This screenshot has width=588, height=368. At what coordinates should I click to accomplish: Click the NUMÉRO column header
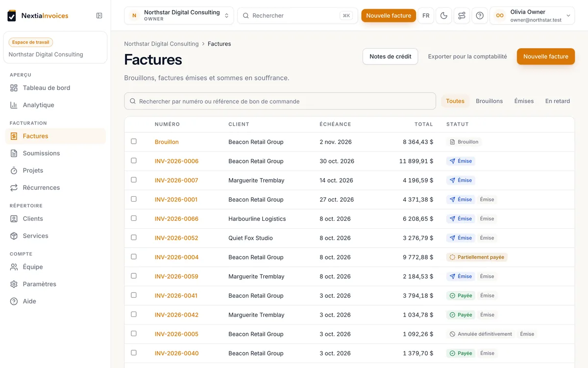coord(167,124)
